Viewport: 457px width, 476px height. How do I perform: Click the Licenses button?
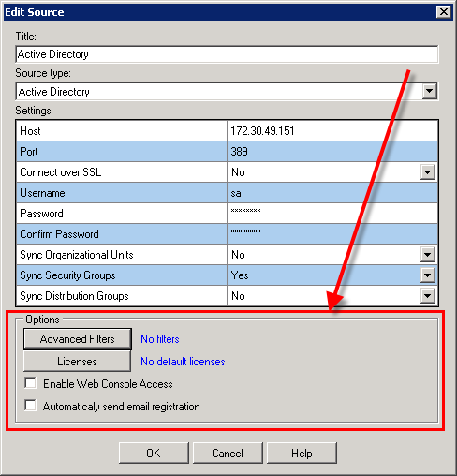[x=77, y=362]
